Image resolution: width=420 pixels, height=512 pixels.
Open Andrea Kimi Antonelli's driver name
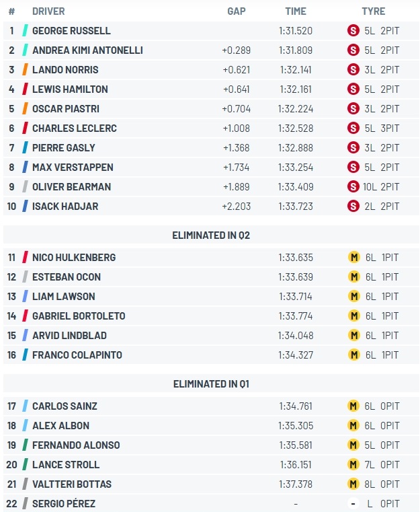click(x=87, y=50)
